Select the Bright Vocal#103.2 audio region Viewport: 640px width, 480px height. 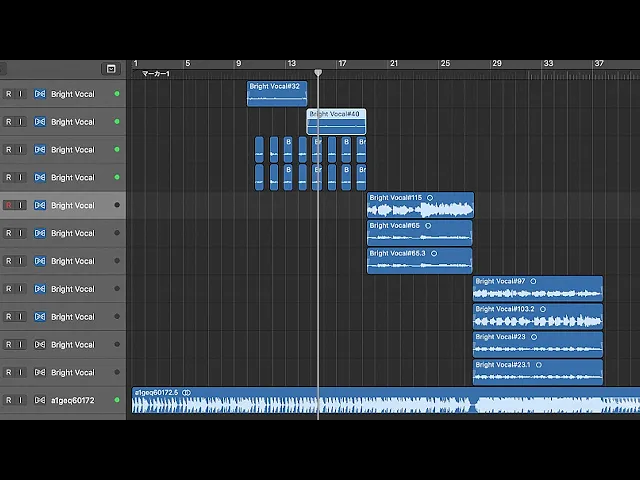pyautogui.click(x=538, y=316)
